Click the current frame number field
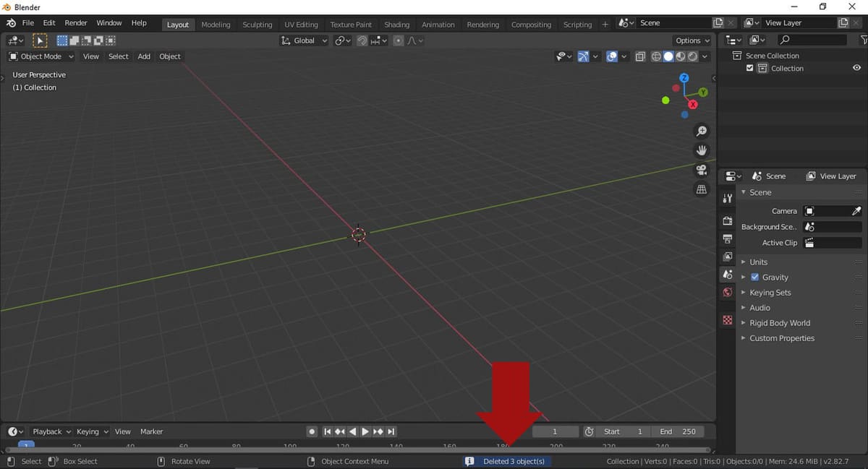This screenshot has width=868, height=469. click(x=555, y=431)
